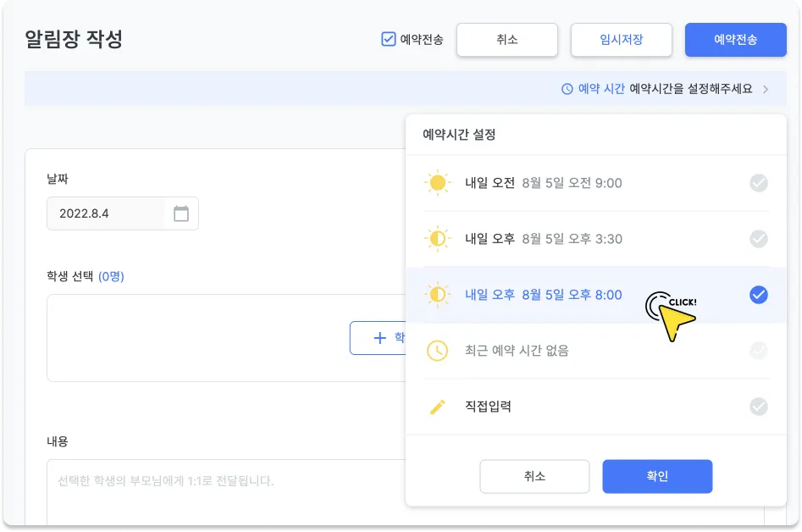The image size is (802, 532).
Task: Click the pencil icon for 직접입력
Action: 437,407
